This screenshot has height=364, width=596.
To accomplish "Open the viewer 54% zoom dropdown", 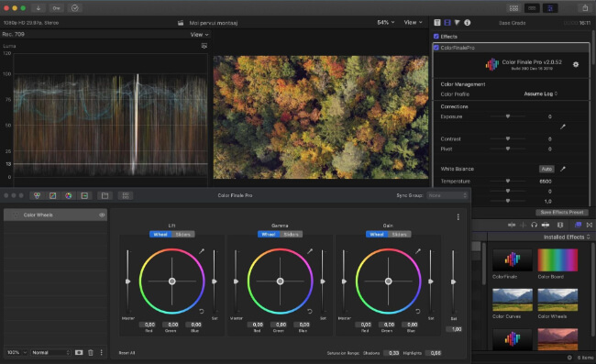I will [x=386, y=22].
